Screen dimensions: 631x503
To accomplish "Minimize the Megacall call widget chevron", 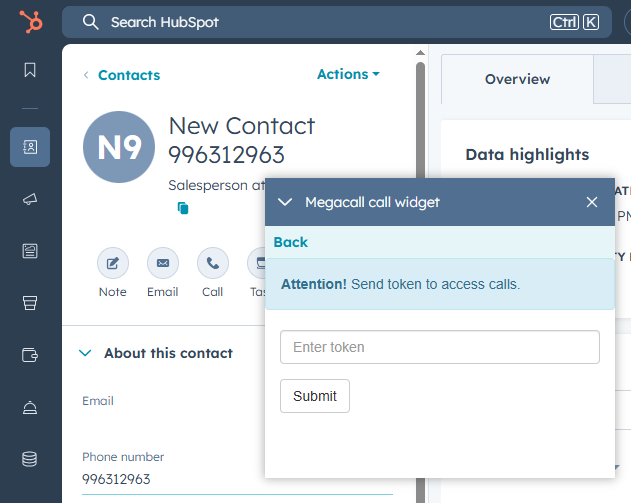I will [285, 202].
